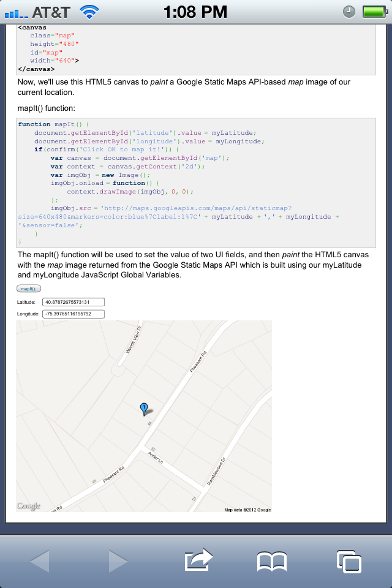392x588 pixels.
Task: Tap the 'Ramblewood Dr' street label
Action: click(216, 471)
